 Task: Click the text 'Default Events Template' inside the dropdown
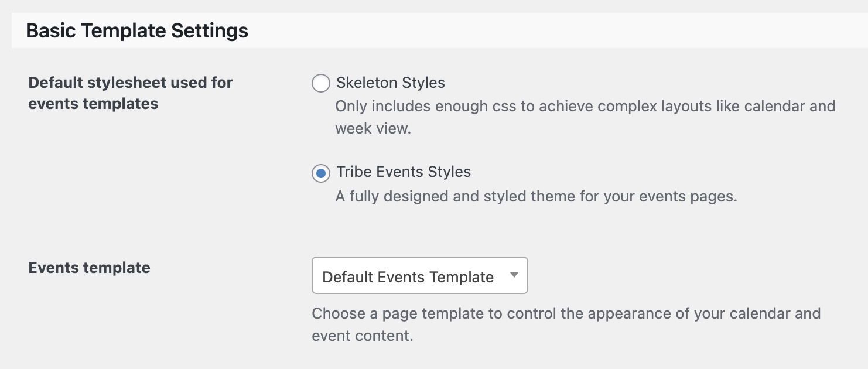pos(406,276)
